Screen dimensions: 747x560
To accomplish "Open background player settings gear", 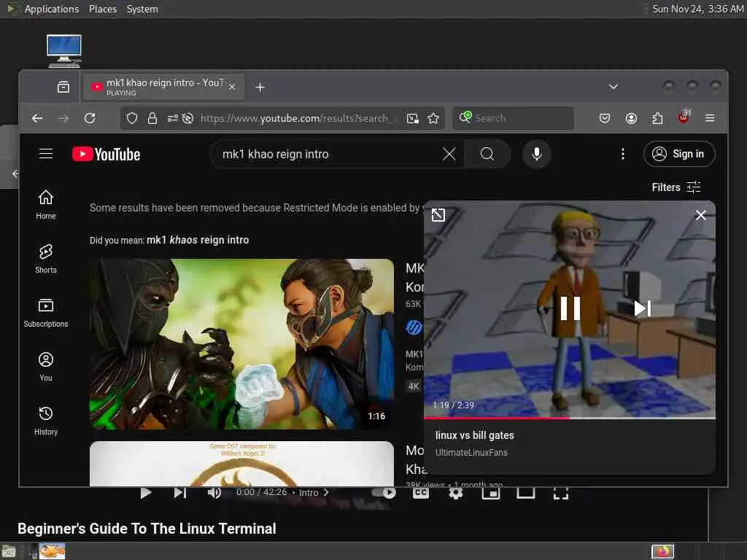I will (x=456, y=493).
